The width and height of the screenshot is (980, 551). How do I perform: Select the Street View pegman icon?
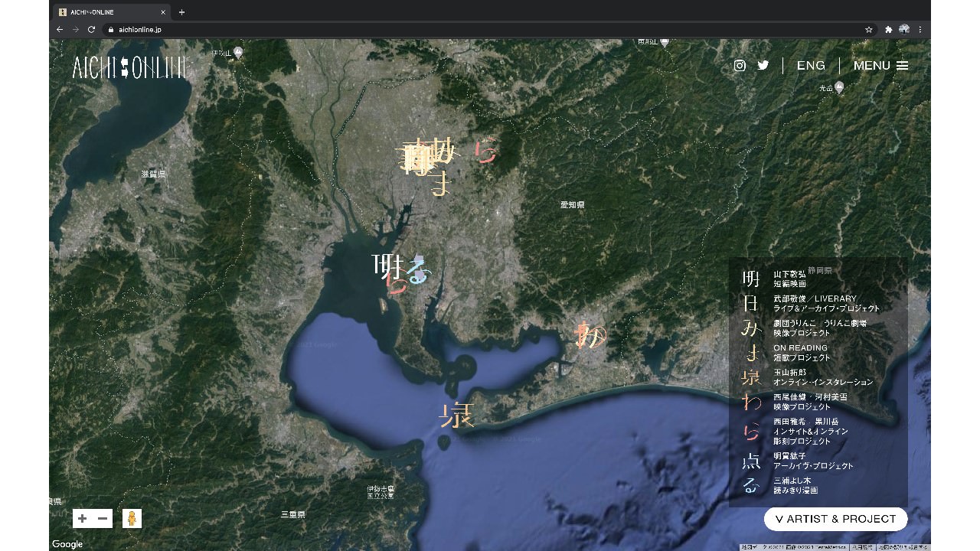[x=132, y=519]
